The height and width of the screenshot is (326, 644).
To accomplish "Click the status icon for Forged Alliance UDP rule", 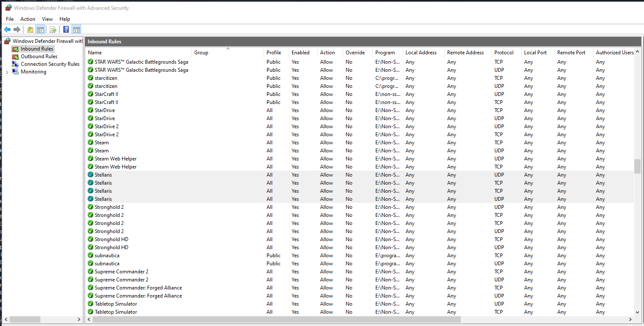I will 91,296.
